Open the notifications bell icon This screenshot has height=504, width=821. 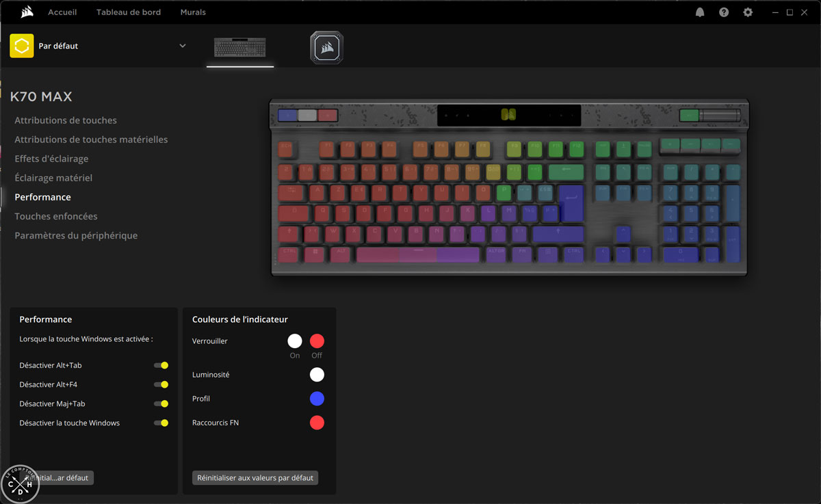pyautogui.click(x=700, y=12)
